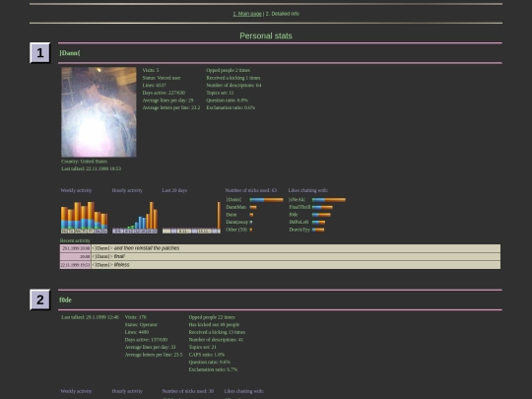
Task: Click 'Number of nicks used: 63' label
Action: [x=251, y=190]
